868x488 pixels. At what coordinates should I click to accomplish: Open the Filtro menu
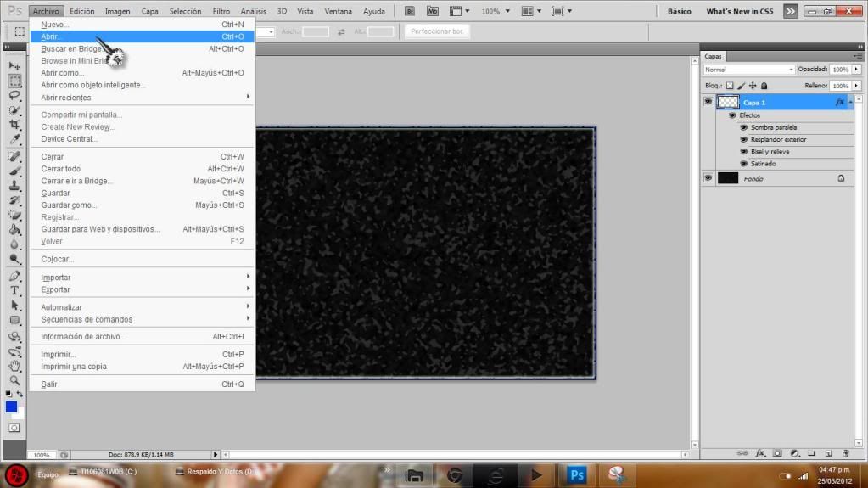point(221,11)
